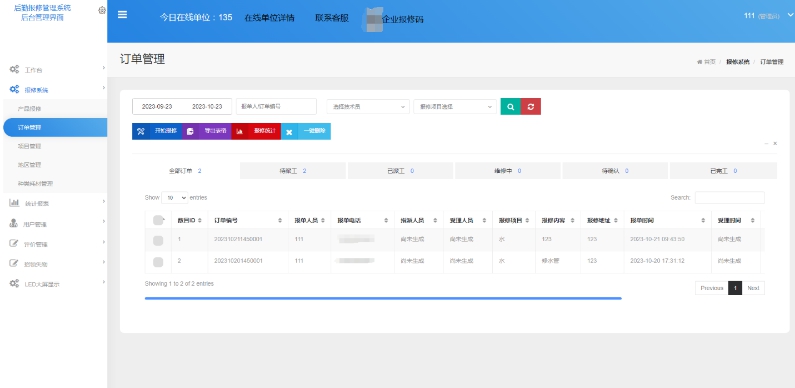Click the blue horizontal table scrollbar

coord(383,298)
